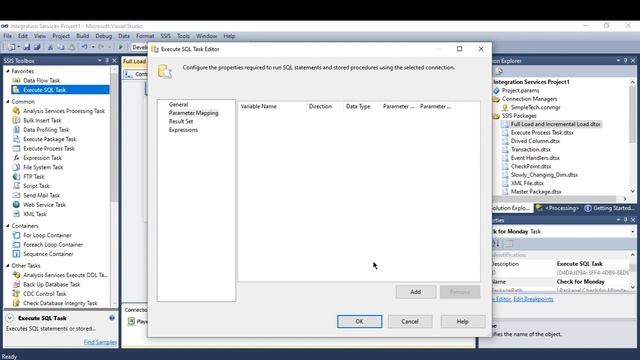Choose File System Task icon
This screenshot has height=360, width=640.
click(x=16, y=167)
